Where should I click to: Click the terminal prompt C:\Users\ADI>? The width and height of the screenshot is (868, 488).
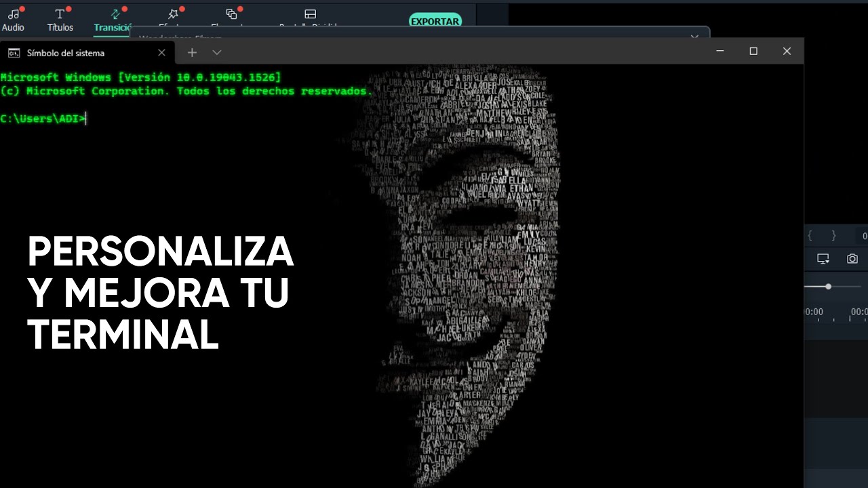coord(43,119)
